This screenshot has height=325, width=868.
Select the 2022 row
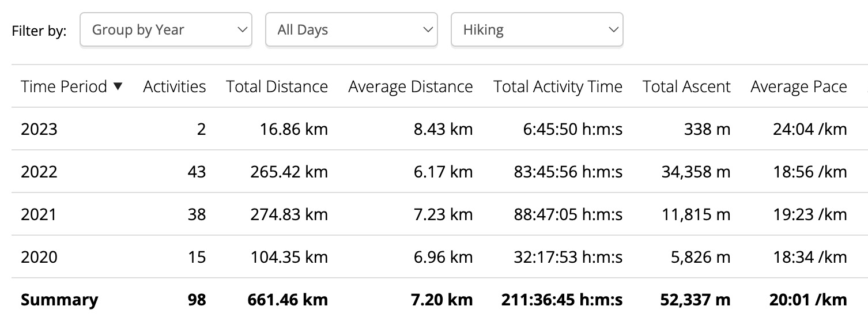point(39,172)
